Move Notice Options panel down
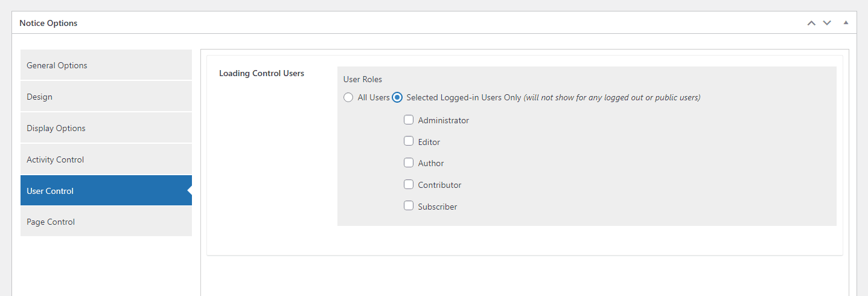The height and width of the screenshot is (296, 868). [827, 23]
